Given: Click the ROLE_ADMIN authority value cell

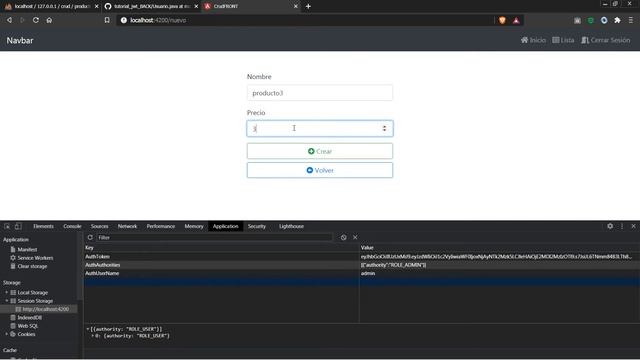Looking at the screenshot, I should coord(499,265).
